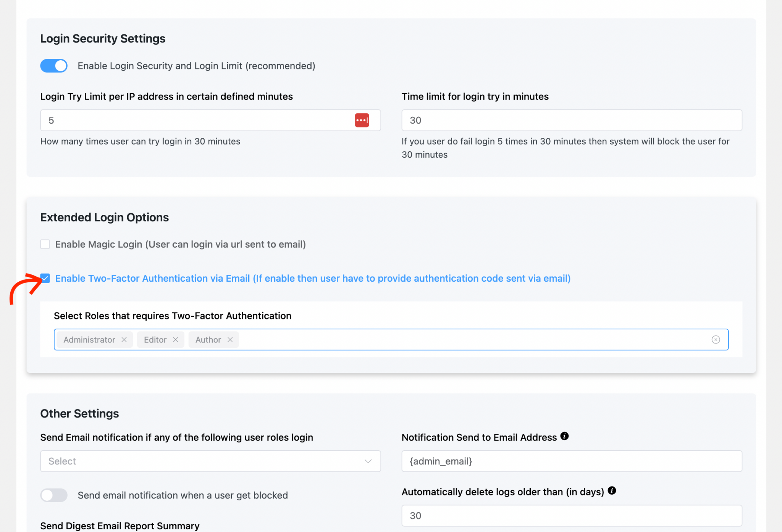Expand the user roles Select combo box chevron
The image size is (782, 532).
(x=368, y=461)
